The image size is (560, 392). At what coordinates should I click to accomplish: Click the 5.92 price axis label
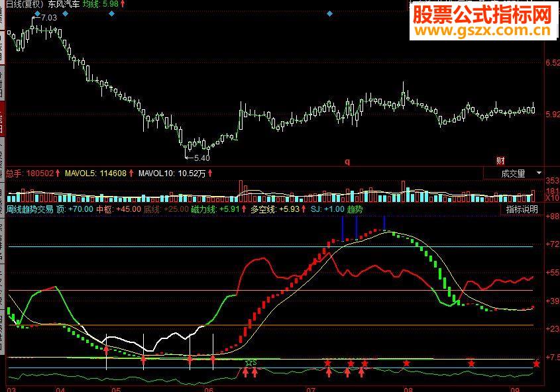(553, 115)
